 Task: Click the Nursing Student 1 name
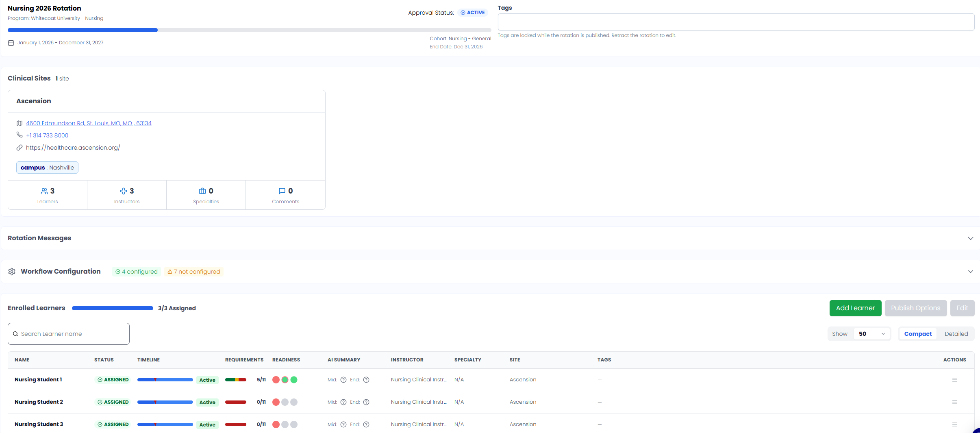[x=38, y=380]
